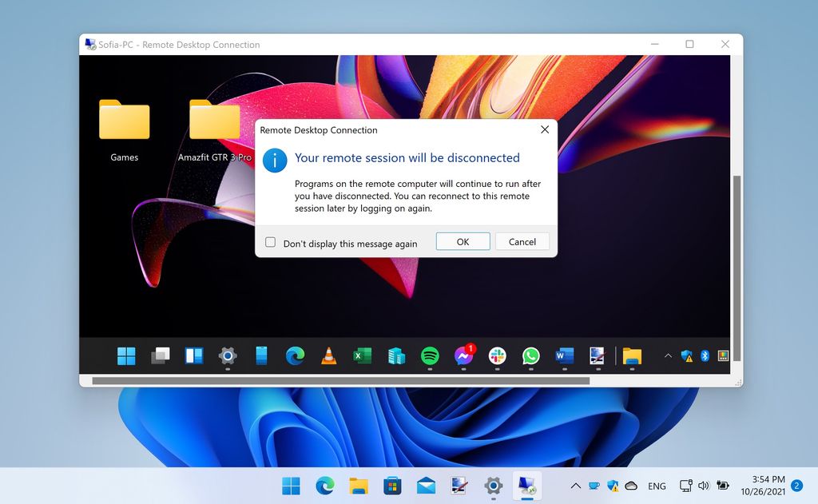The height and width of the screenshot is (504, 818).
Task: Open Microsoft Excel from the remote taskbar
Action: click(x=362, y=355)
